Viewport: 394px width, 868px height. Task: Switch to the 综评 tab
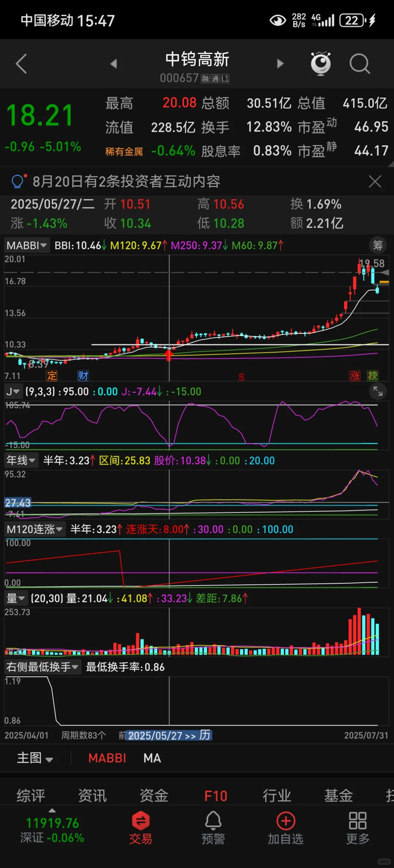tap(31, 796)
